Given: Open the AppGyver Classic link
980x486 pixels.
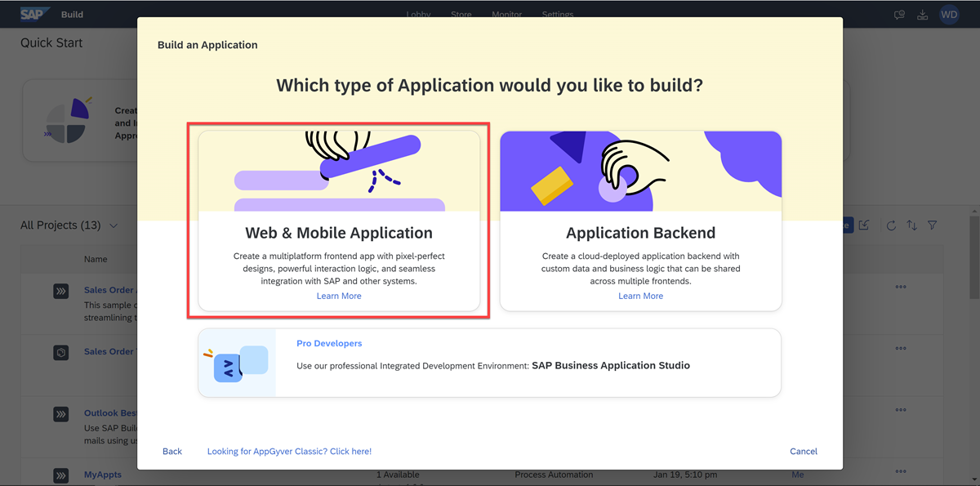Looking at the screenshot, I should pos(289,451).
